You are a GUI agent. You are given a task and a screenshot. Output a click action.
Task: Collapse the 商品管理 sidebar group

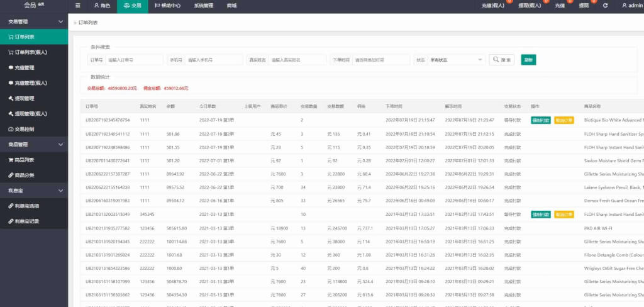pos(34,144)
